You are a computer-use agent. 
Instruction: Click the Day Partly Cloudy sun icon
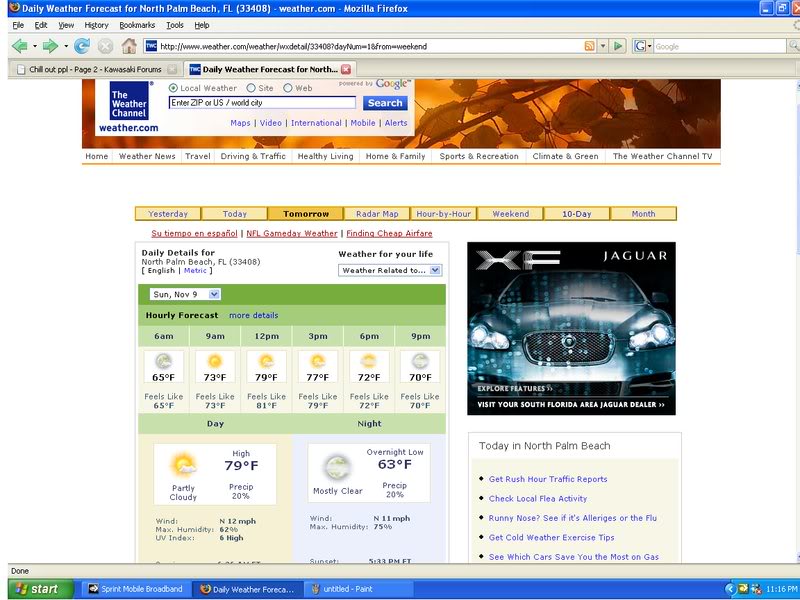(x=183, y=465)
